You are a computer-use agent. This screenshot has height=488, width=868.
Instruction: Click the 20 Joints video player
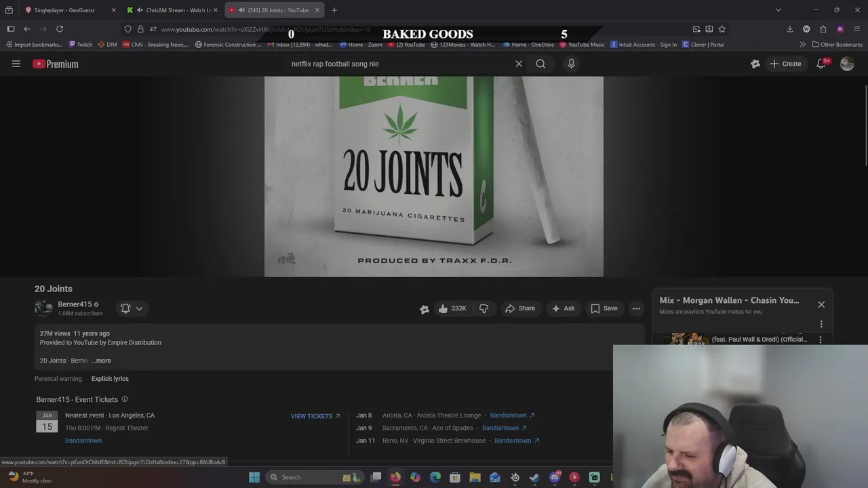click(x=434, y=176)
